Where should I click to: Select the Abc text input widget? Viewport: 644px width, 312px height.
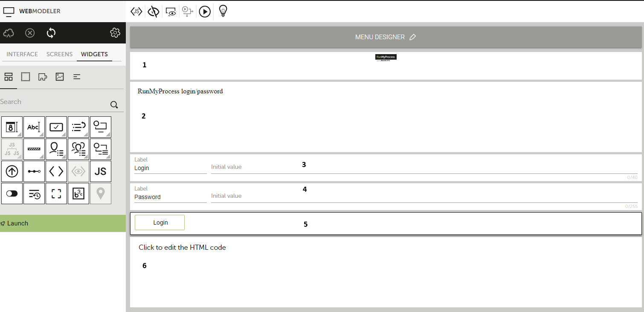tap(34, 127)
